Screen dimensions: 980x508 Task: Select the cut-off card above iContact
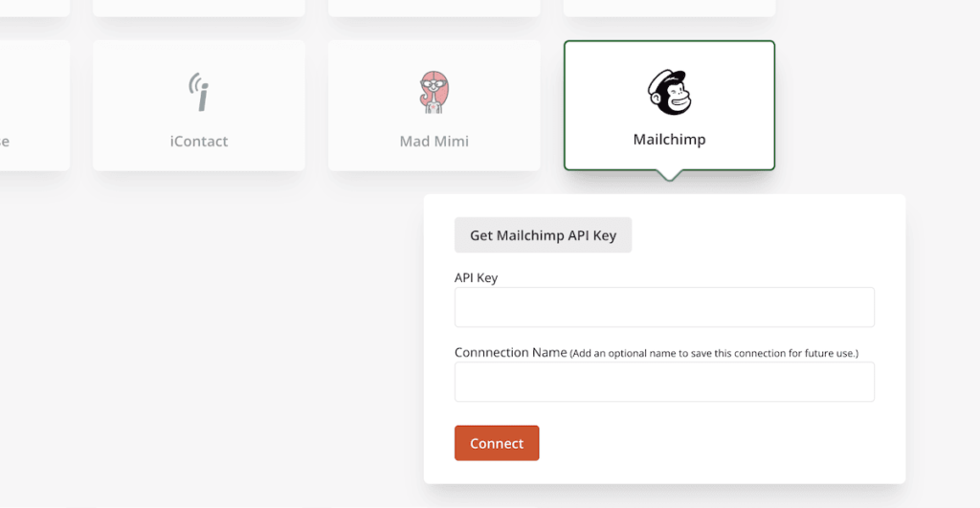(199, 8)
